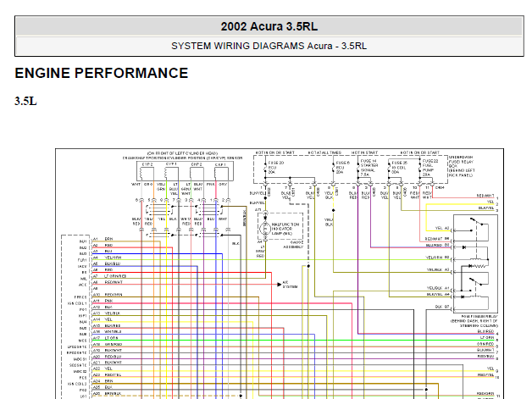This screenshot has height=399, width=532.
Task: Click the 'CYP 1' sensor coil label
Action: pos(171,164)
